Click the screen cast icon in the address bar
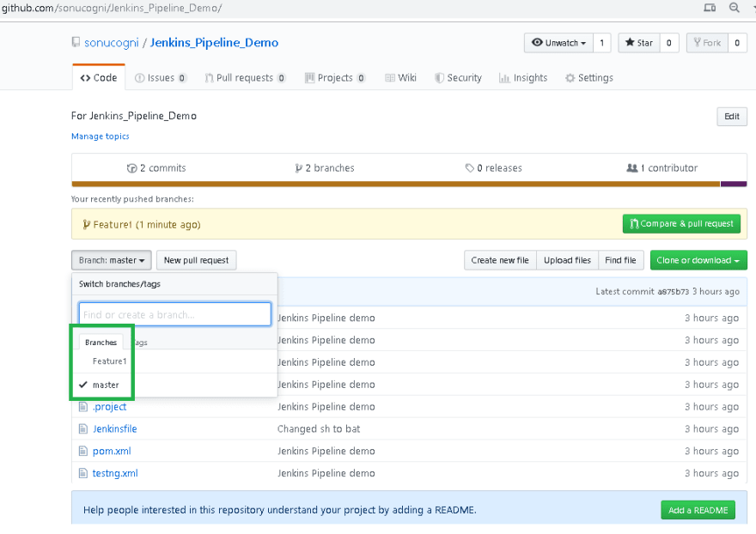 tap(710, 8)
